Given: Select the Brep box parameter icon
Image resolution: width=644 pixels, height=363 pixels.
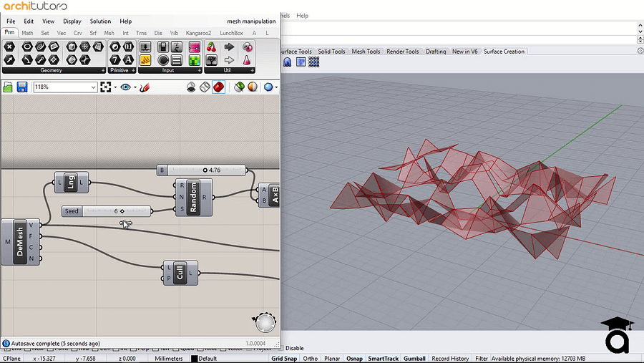Looking at the screenshot, I should click(72, 47).
